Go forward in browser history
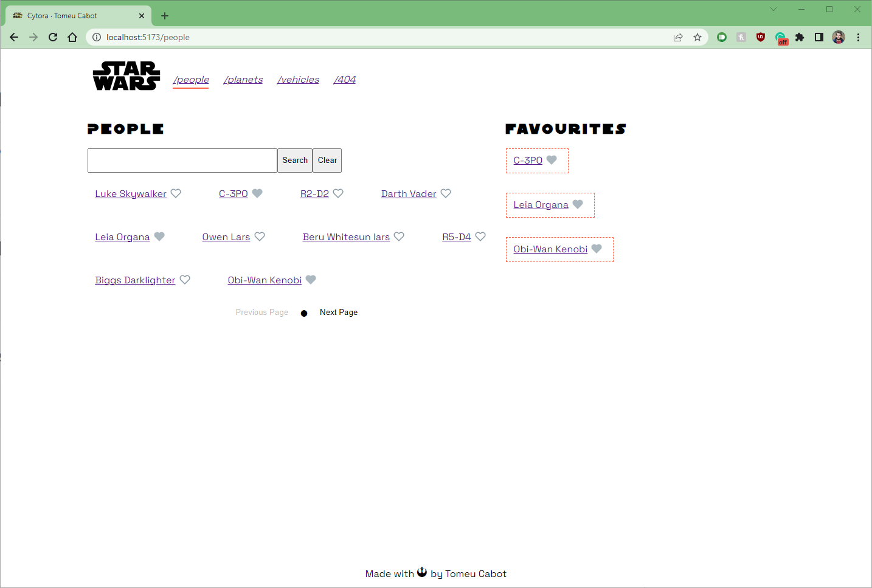The image size is (872, 588). [x=33, y=37]
